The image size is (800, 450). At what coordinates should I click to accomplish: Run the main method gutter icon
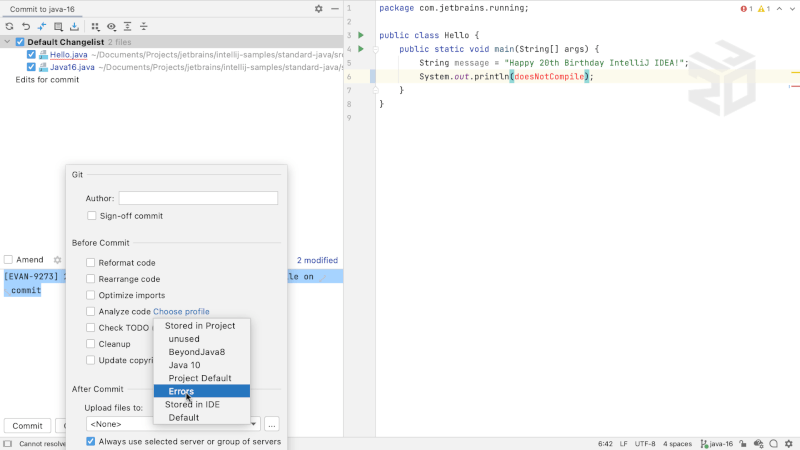pos(361,49)
